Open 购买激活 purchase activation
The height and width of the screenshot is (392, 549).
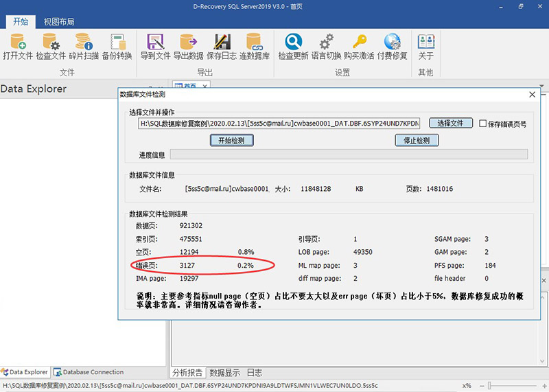point(359,47)
